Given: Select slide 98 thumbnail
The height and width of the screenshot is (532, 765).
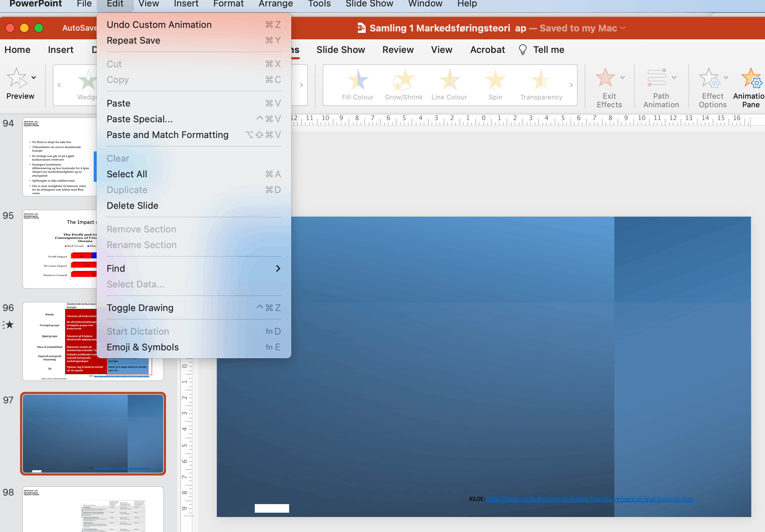Looking at the screenshot, I should pyautogui.click(x=93, y=509).
